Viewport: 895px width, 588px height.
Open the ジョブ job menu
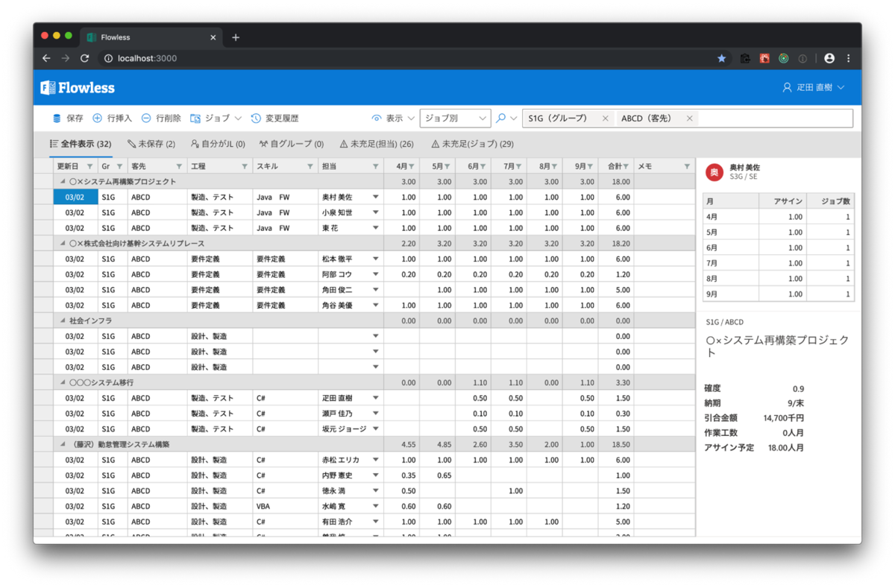point(216,118)
